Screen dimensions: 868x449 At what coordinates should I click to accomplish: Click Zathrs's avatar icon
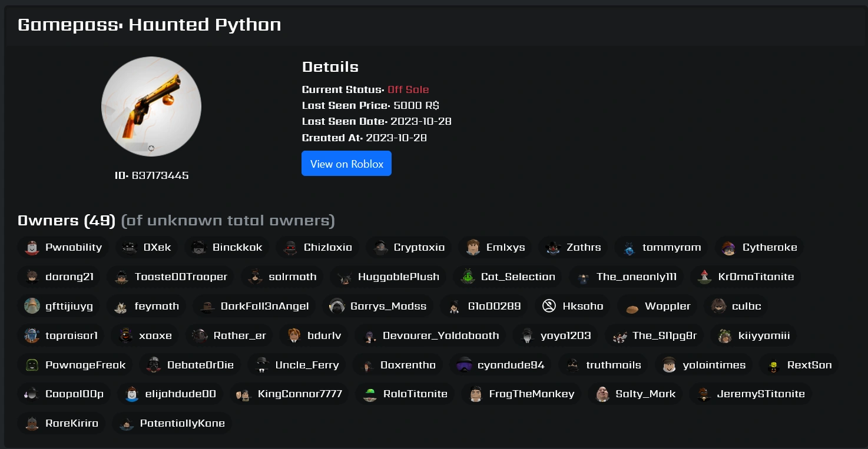[x=553, y=248]
